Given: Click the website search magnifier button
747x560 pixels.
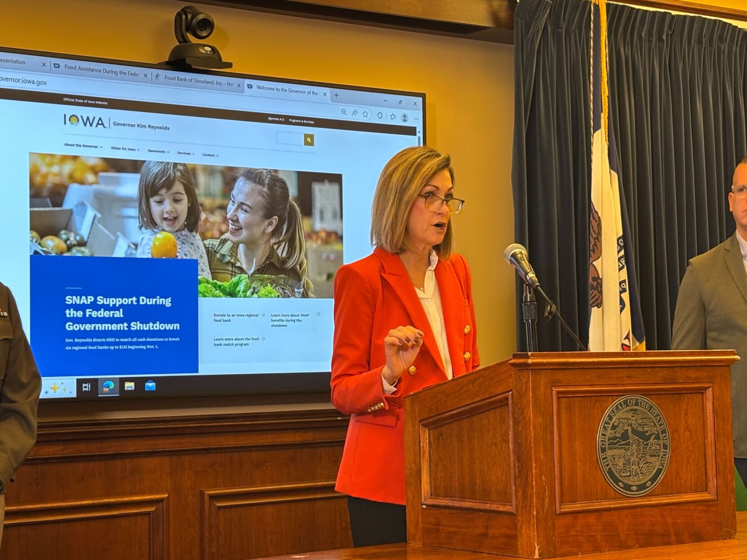Looking at the screenshot, I should click(x=309, y=140).
